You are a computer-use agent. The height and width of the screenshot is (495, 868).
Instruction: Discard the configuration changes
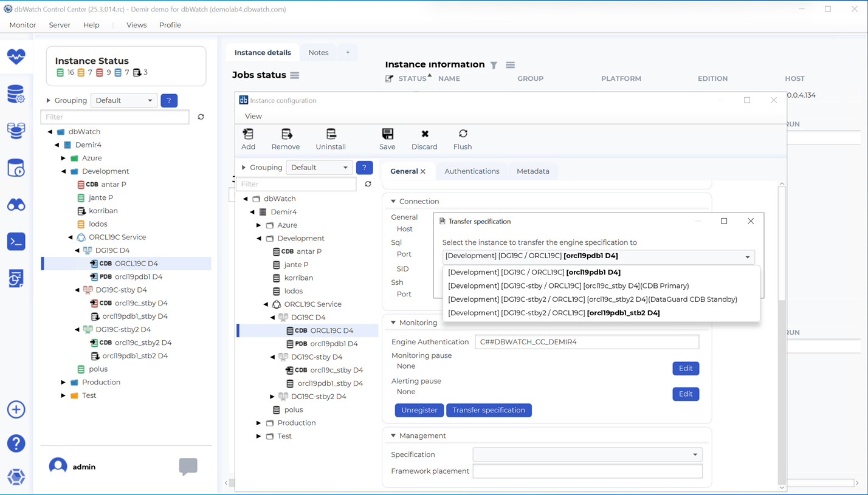click(424, 134)
